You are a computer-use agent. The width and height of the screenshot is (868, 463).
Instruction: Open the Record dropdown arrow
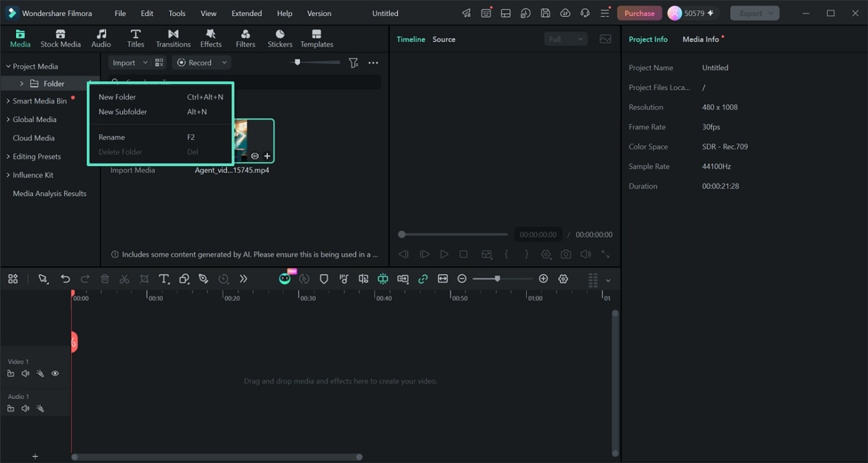(x=224, y=63)
